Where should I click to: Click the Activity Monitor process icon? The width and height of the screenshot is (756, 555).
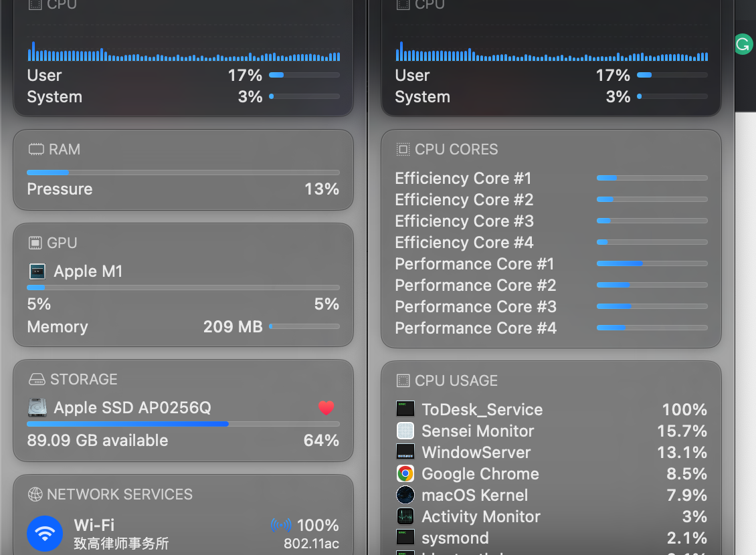(405, 516)
